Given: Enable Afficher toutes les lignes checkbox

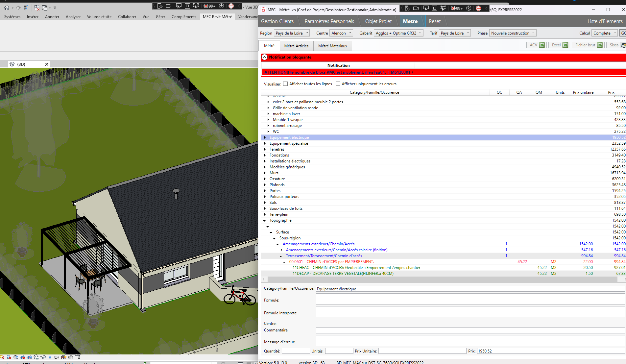Looking at the screenshot, I should pos(285,84).
